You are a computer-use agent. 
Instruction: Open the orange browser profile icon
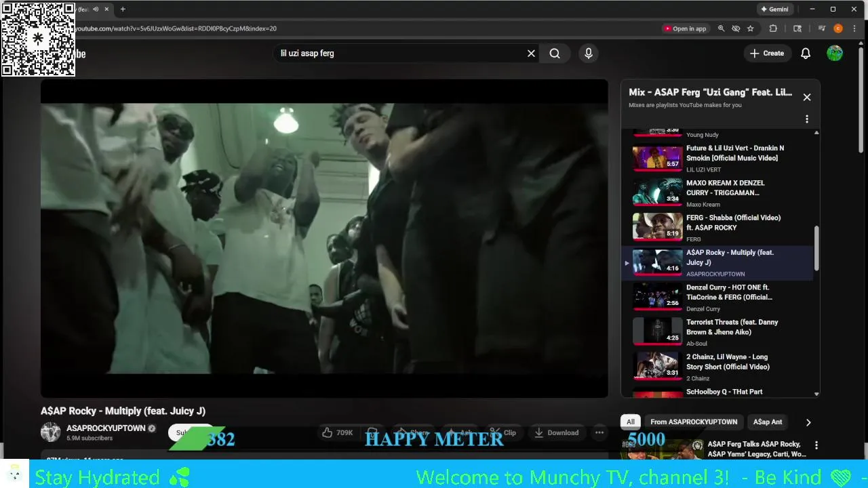(x=838, y=28)
